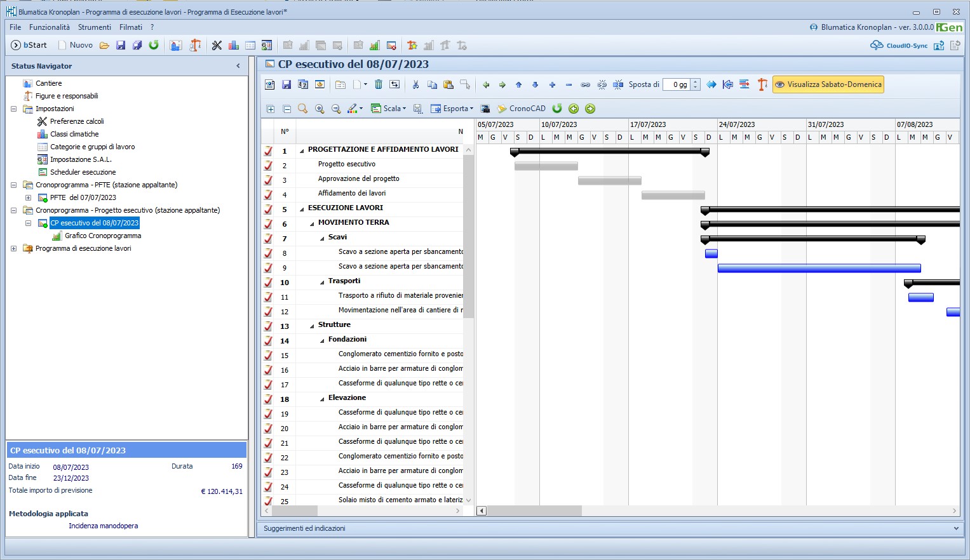Open the color pencil style dropdown
Screen dimensions: 970x560
355,109
